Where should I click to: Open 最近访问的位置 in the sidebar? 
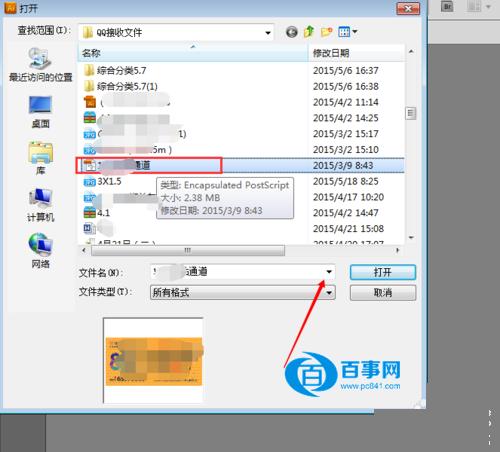coord(40,65)
